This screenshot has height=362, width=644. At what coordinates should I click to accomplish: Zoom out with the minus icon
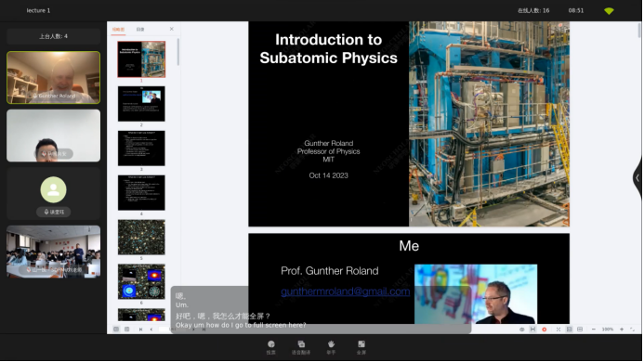[594, 330]
